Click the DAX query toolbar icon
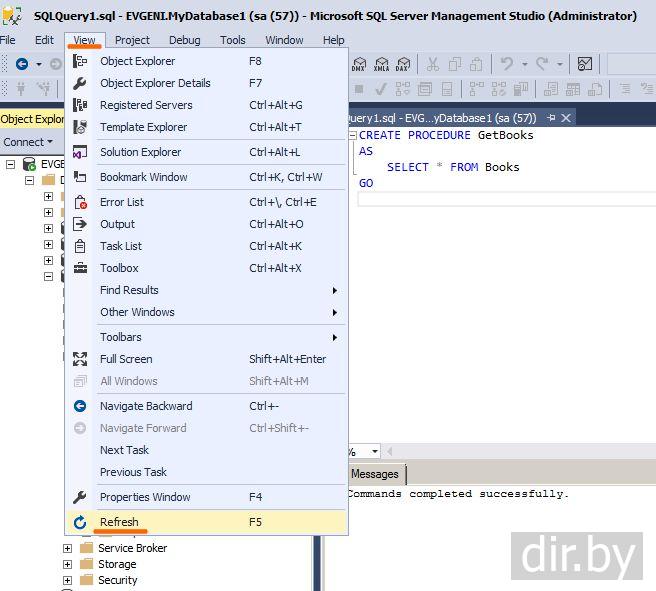 tap(403, 64)
